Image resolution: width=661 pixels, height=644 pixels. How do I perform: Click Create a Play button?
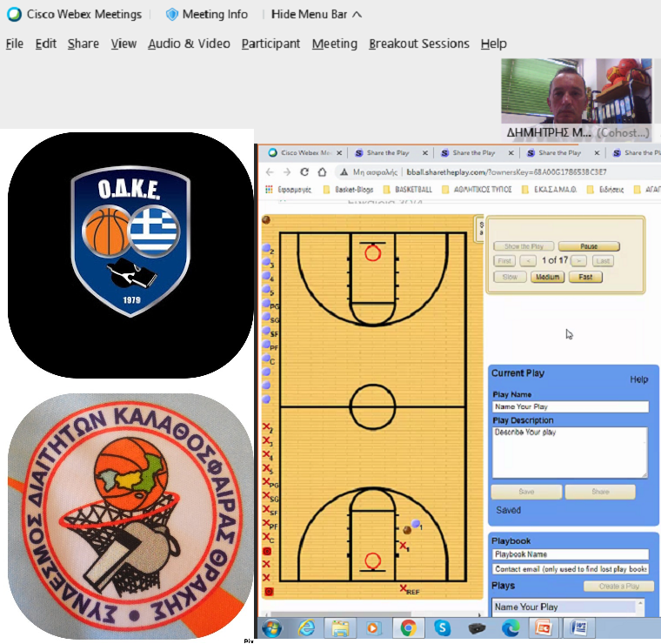[x=618, y=587]
